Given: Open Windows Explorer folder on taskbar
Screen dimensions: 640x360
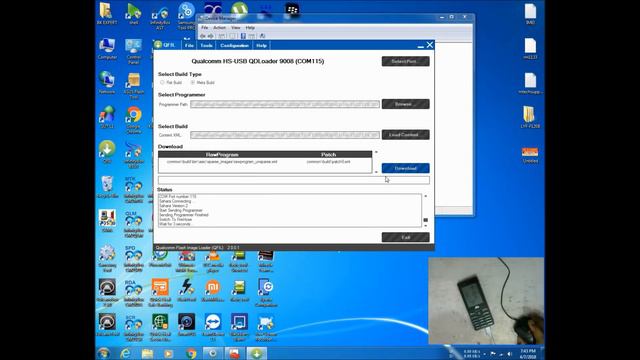Looking at the screenshot, I should pyautogui.click(x=147, y=353).
